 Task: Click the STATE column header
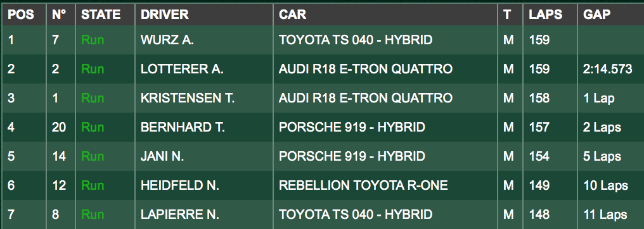101,15
